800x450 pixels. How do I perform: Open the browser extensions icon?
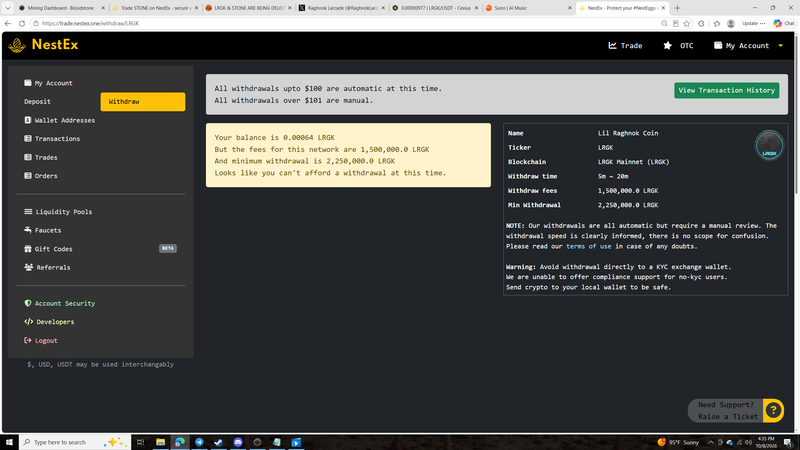[702, 23]
